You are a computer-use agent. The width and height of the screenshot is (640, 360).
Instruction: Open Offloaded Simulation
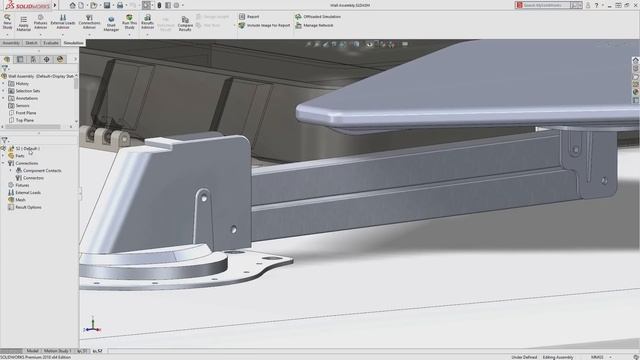318,16
